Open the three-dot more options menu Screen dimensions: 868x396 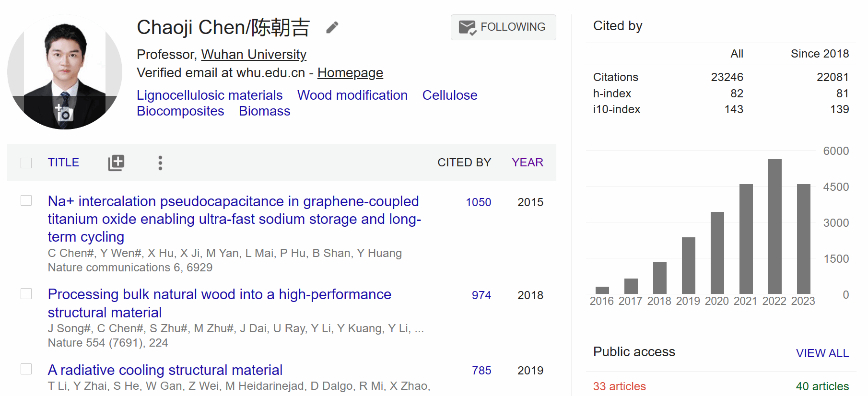tap(160, 163)
